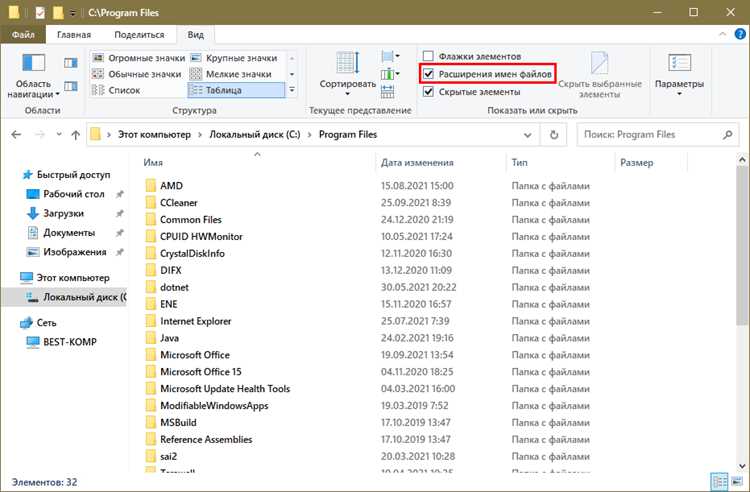The image size is (750, 492).
Task: Click the search magnifier icon
Action: (x=728, y=135)
